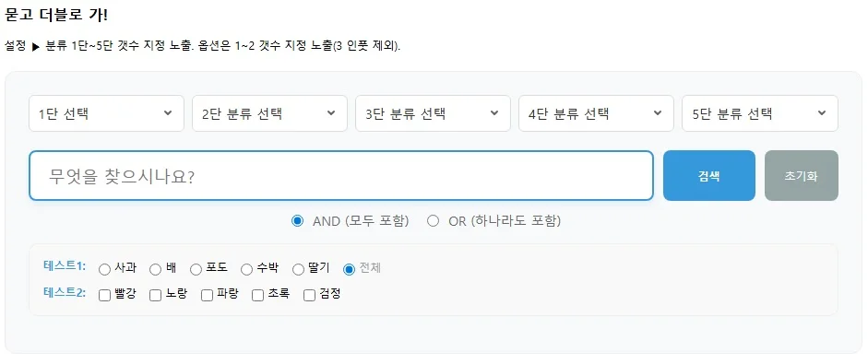Click the gray 초기화 reset button

click(x=801, y=175)
